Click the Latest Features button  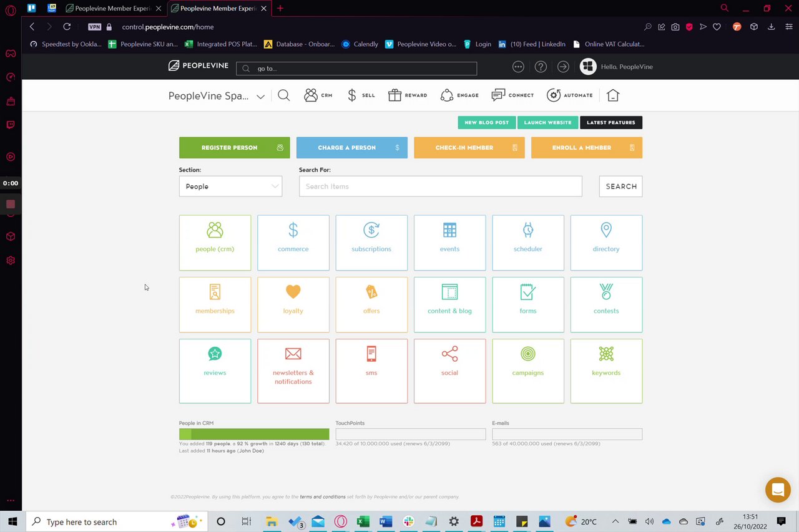(611, 122)
